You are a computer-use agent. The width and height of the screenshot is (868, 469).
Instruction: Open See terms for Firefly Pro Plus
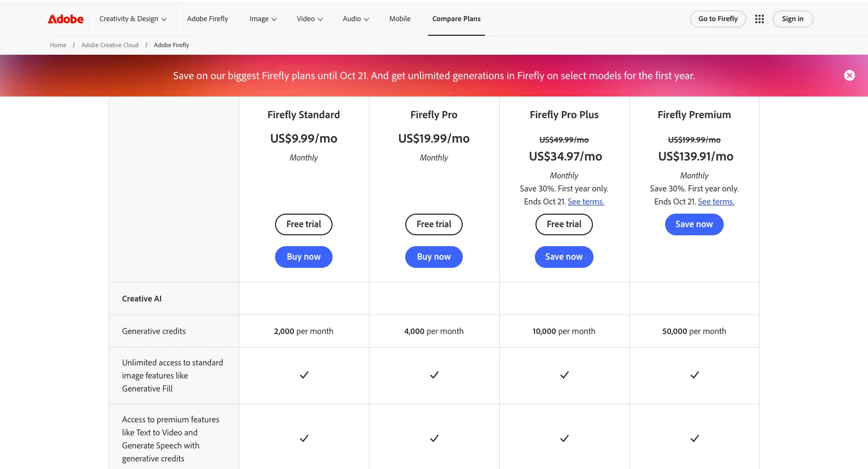click(x=586, y=202)
